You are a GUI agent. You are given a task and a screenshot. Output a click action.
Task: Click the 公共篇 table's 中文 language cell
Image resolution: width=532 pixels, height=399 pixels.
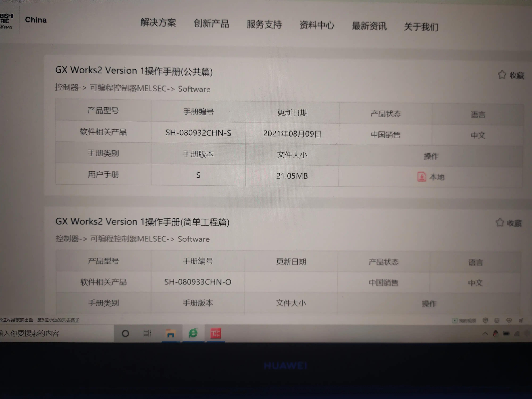pyautogui.click(x=478, y=135)
